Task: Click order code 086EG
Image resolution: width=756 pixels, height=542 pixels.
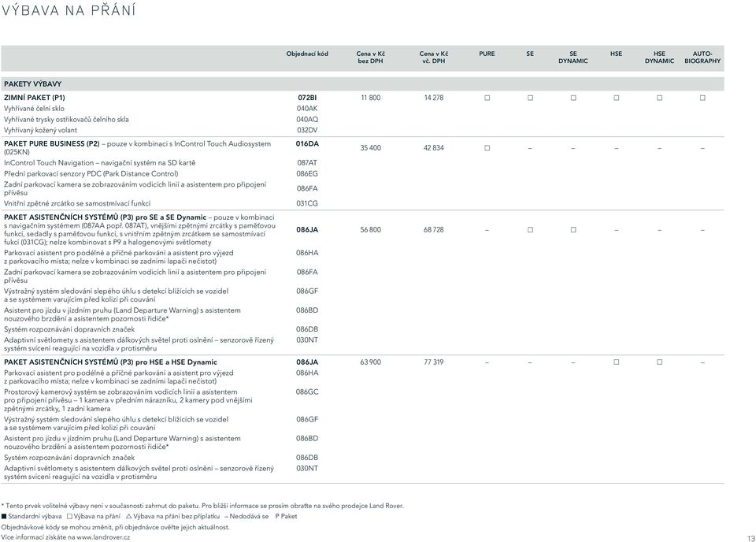Action: pos(307,173)
